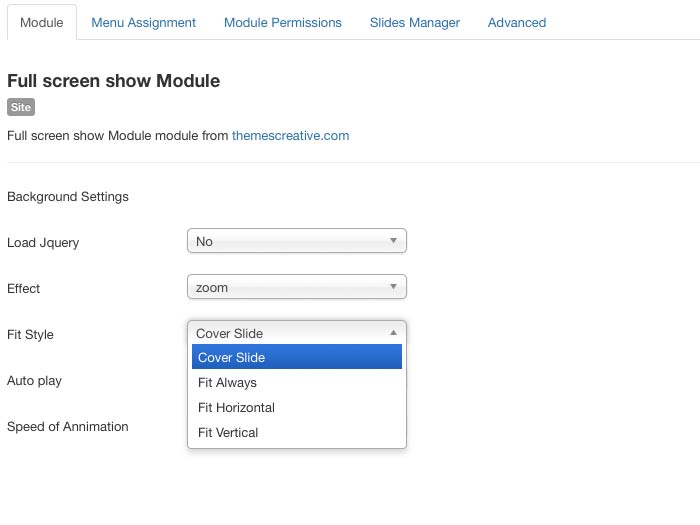Click the Effect field label
This screenshot has height=525, width=700.
coord(24,288)
